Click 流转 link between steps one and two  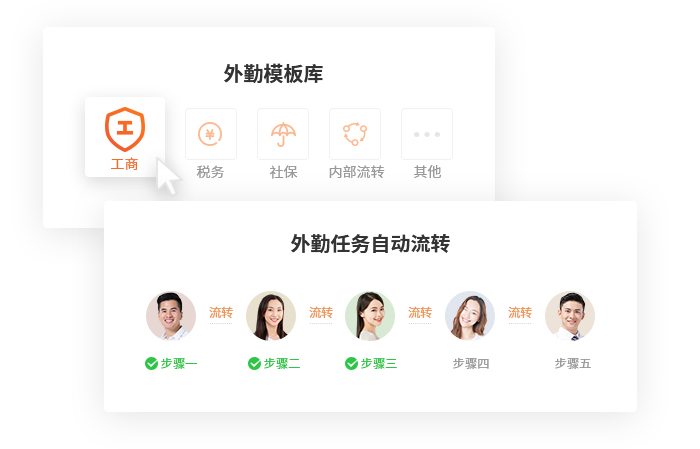pyautogui.click(x=221, y=312)
